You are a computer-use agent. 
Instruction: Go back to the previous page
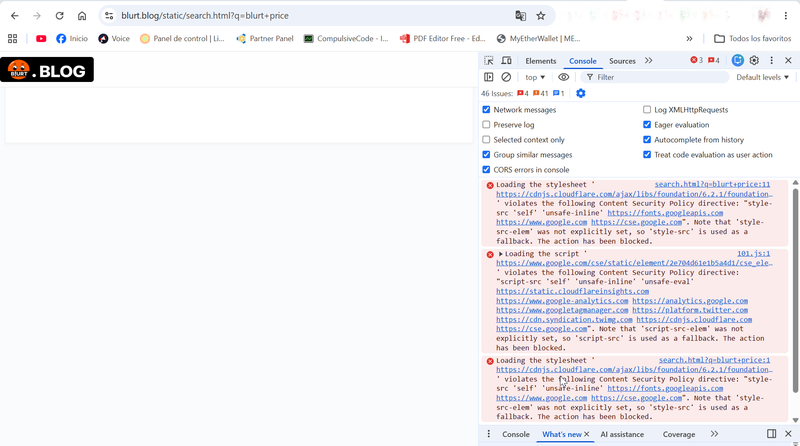pyautogui.click(x=14, y=16)
